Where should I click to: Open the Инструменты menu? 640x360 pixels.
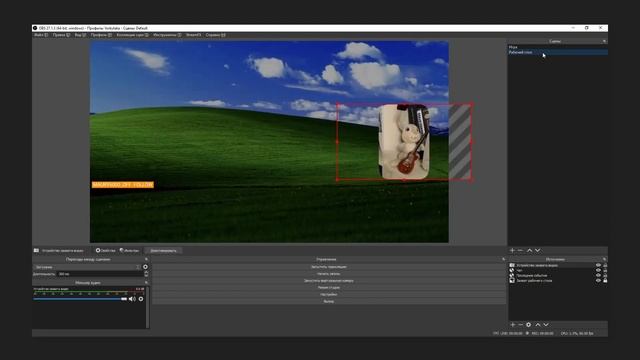click(x=167, y=35)
